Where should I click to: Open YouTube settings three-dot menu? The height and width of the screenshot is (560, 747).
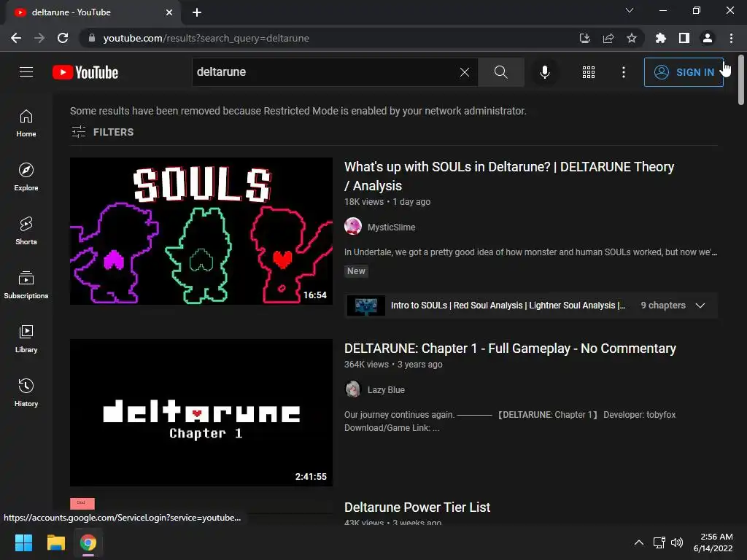pyautogui.click(x=624, y=72)
